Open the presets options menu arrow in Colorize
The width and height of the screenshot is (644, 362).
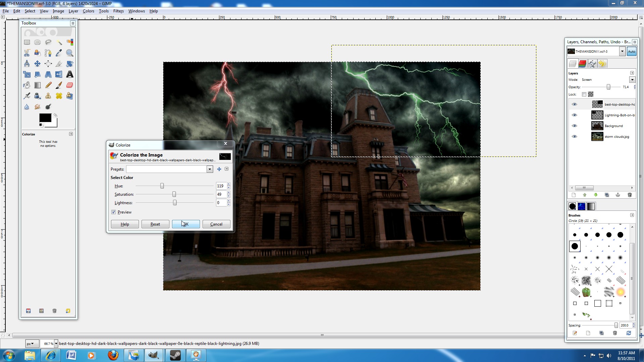[227, 169]
